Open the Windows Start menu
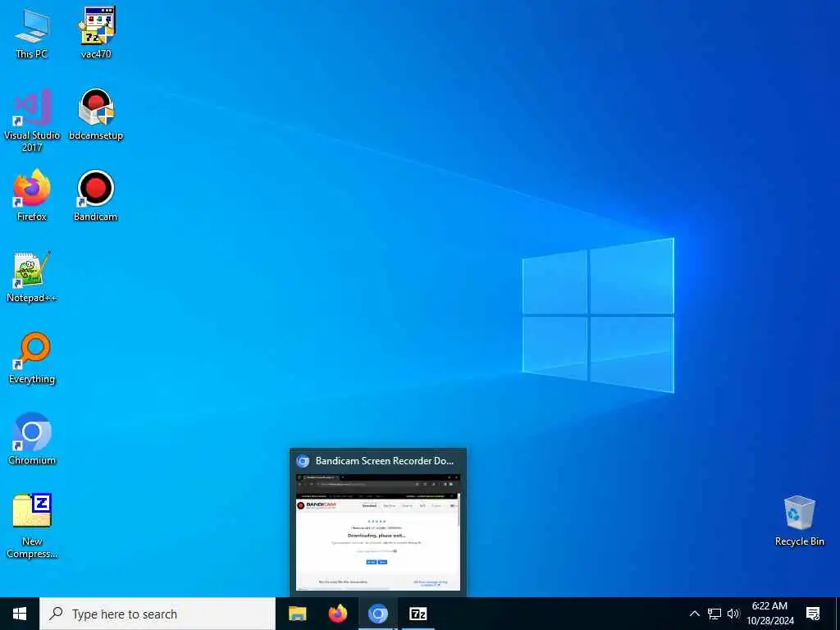Viewport: 840px width, 630px height. tap(20, 614)
